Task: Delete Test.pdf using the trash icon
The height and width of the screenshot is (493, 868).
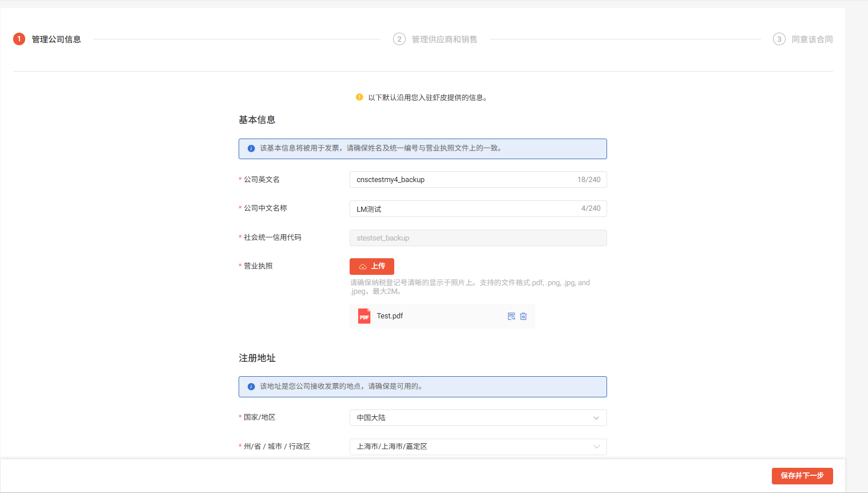Action: (523, 316)
